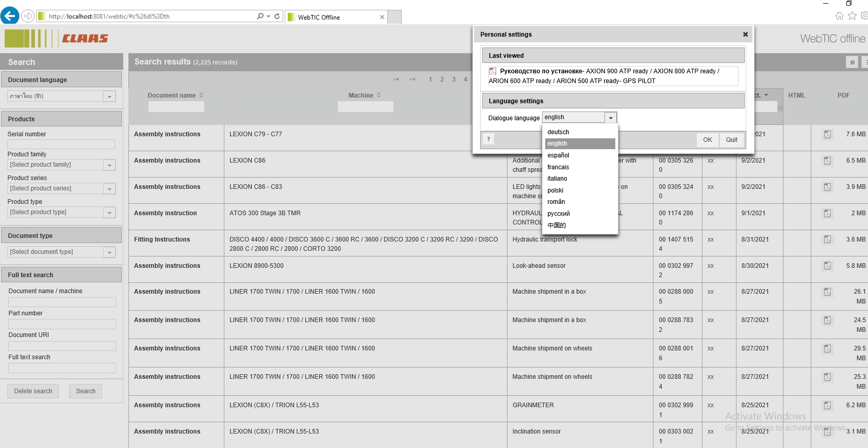Open PDF icon for LEXION C79 - C77
Screen dimensions: 868x448
point(827,135)
